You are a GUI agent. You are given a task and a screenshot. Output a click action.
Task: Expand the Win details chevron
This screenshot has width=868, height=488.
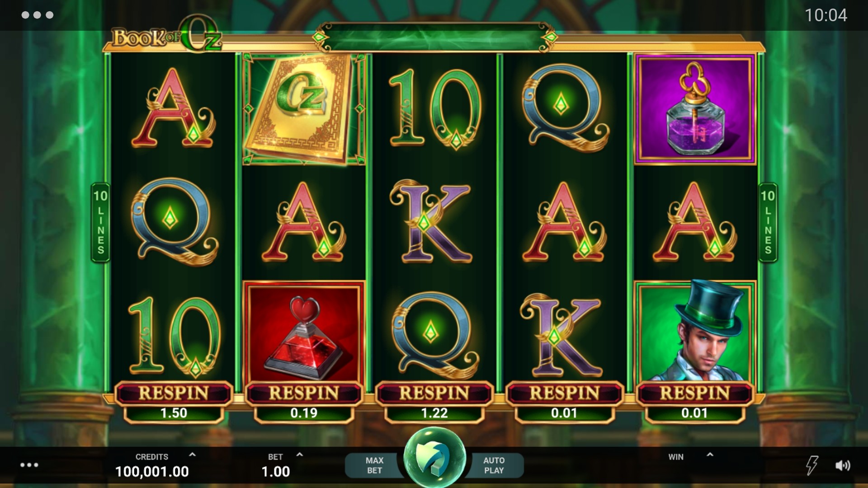[710, 455]
